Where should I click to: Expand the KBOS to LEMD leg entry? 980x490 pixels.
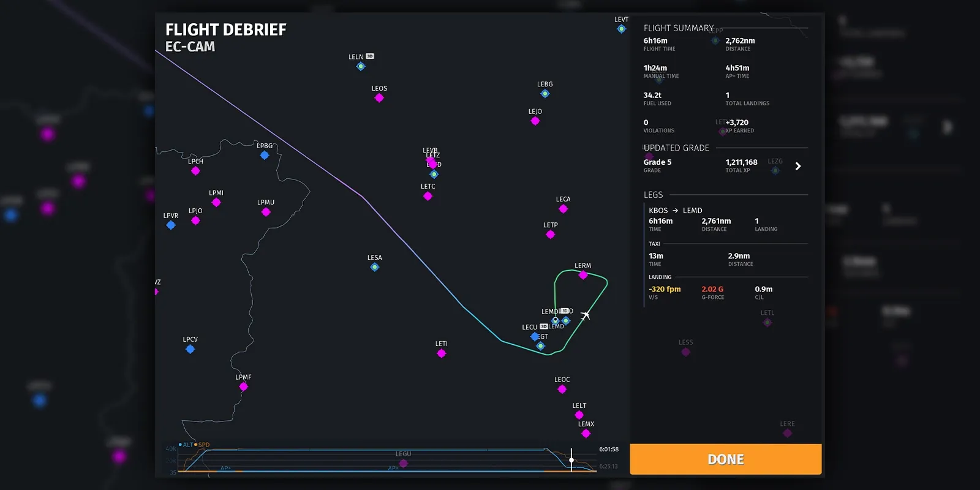pyautogui.click(x=676, y=211)
